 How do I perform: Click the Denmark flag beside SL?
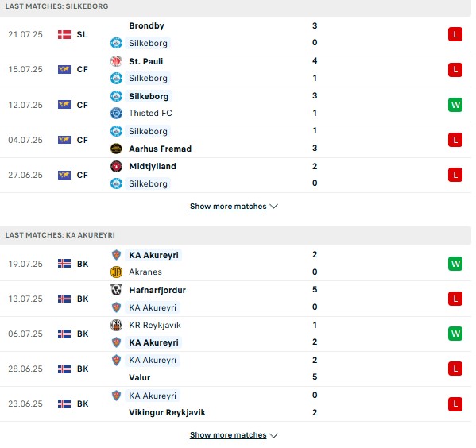pos(64,35)
